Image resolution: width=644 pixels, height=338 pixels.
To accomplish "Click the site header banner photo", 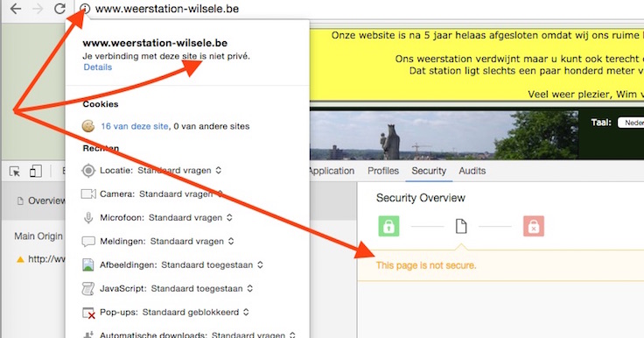I will click(x=444, y=135).
